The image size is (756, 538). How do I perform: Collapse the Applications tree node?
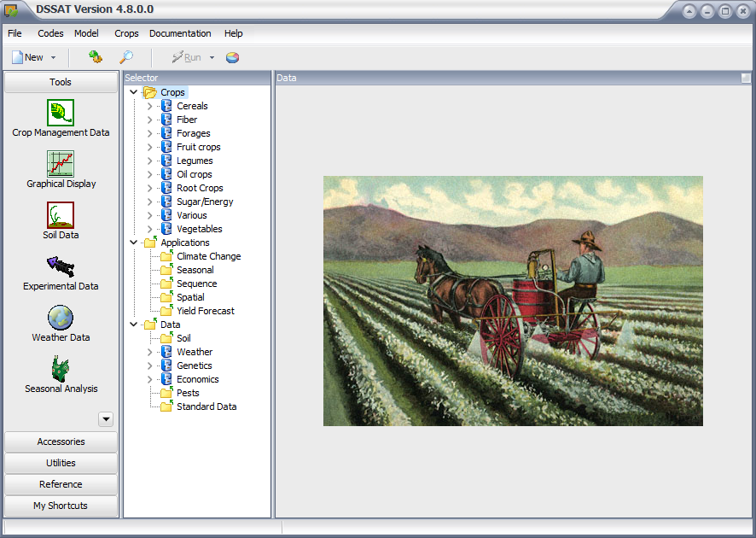click(x=134, y=243)
